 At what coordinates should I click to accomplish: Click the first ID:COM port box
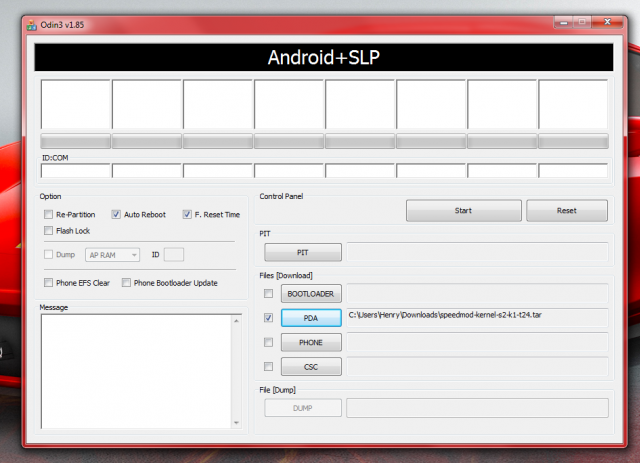[x=76, y=170]
